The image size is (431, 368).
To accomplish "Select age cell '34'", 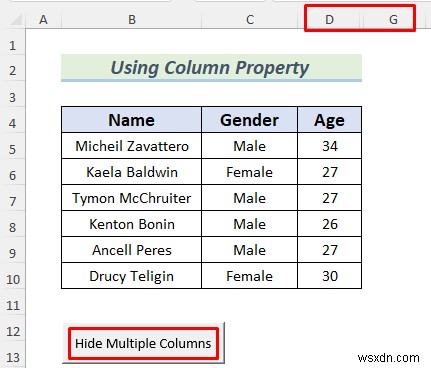I will click(x=329, y=146).
